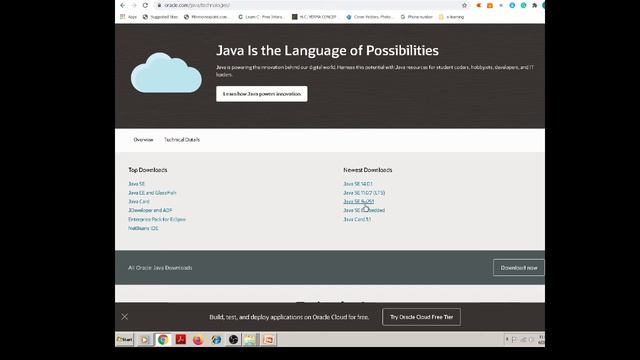This screenshot has height=360, width=640.
Task: Open the orange picture app in taskbar
Action: click(269, 340)
